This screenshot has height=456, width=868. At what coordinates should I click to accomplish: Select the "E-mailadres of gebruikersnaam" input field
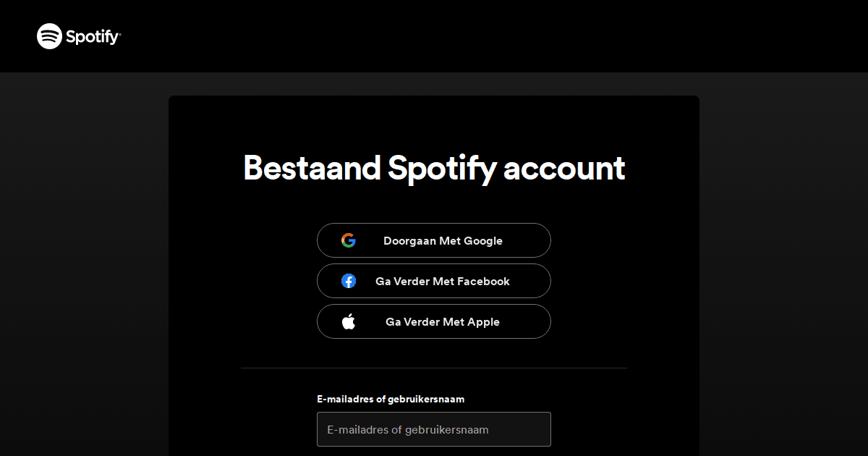point(434,428)
